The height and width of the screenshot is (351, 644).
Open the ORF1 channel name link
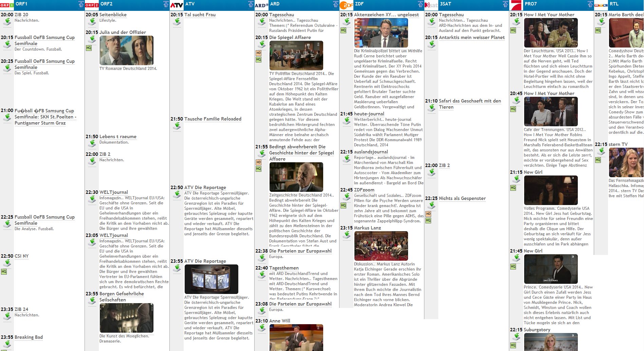coord(21,4)
